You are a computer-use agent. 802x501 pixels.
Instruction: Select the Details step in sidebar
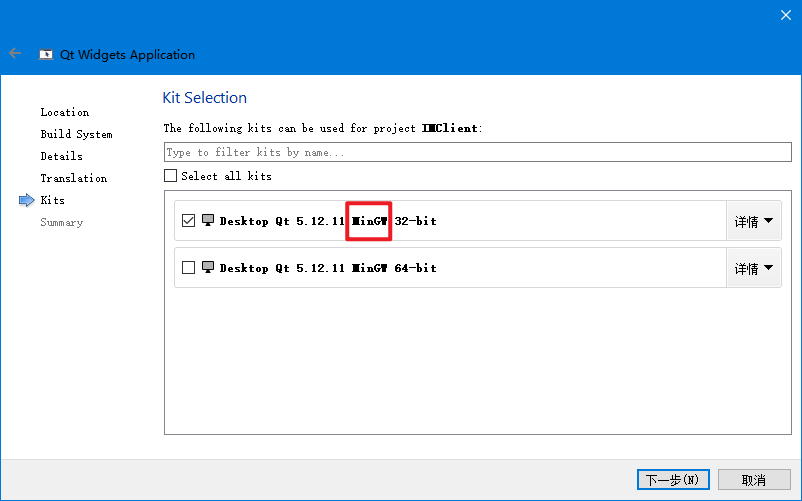point(61,156)
